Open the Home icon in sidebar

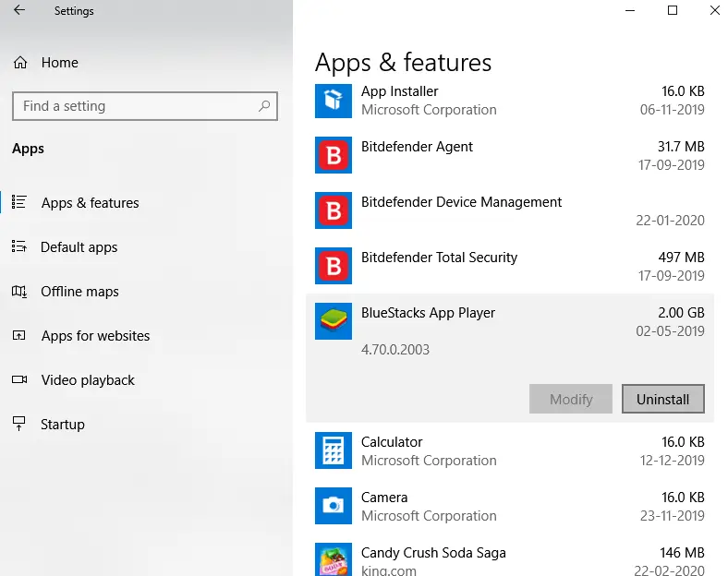(x=20, y=62)
